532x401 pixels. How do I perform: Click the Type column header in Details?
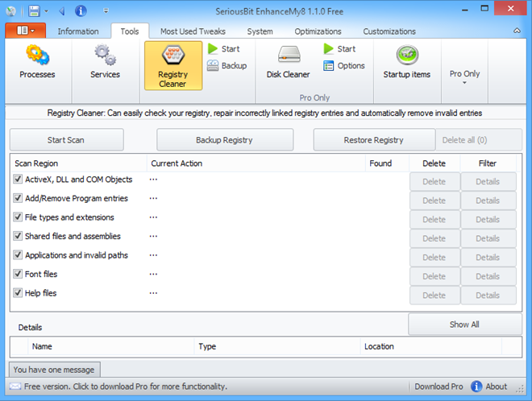pyautogui.click(x=277, y=346)
